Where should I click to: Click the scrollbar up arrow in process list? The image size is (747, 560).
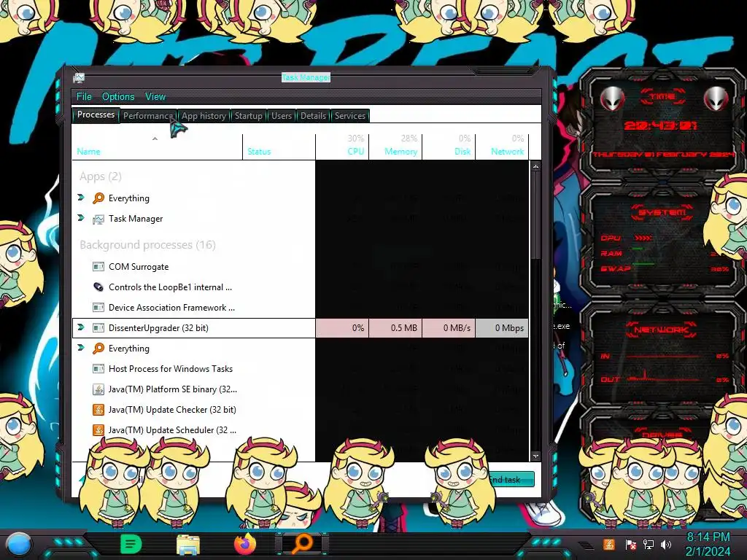[535, 167]
